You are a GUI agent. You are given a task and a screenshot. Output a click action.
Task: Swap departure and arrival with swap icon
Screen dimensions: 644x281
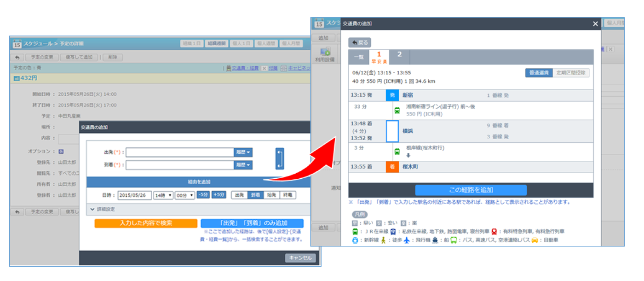(280, 158)
